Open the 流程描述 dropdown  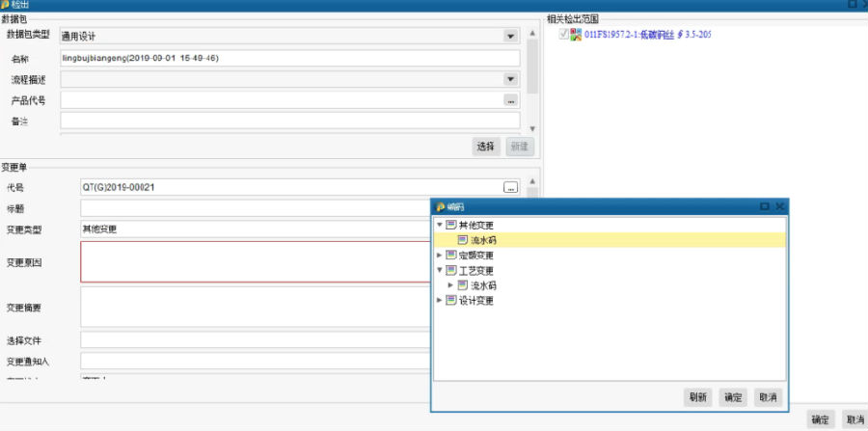510,80
